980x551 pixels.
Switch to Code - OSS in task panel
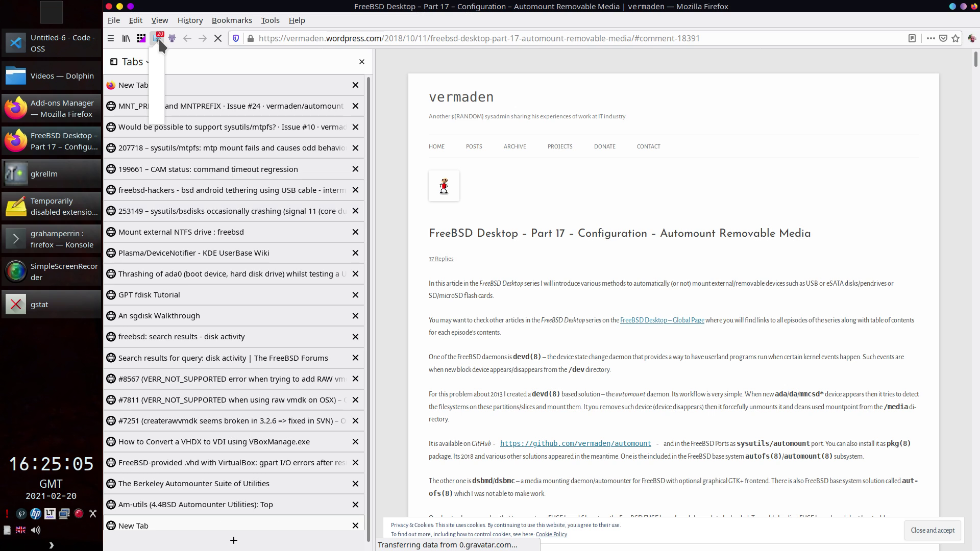51,43
